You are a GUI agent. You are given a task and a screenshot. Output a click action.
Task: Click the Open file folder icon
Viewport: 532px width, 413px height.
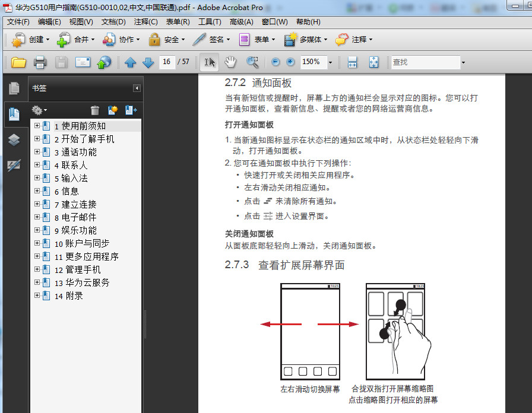tap(17, 62)
